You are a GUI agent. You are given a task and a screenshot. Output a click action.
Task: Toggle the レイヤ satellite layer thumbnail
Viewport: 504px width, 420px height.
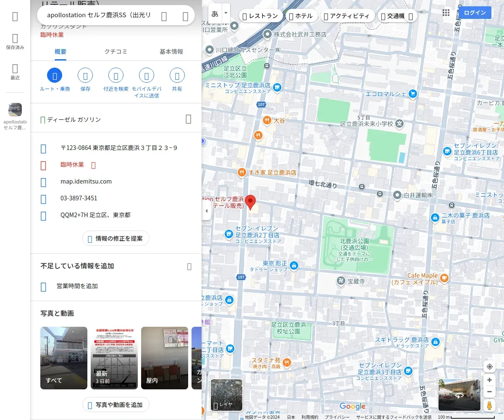(x=226, y=395)
